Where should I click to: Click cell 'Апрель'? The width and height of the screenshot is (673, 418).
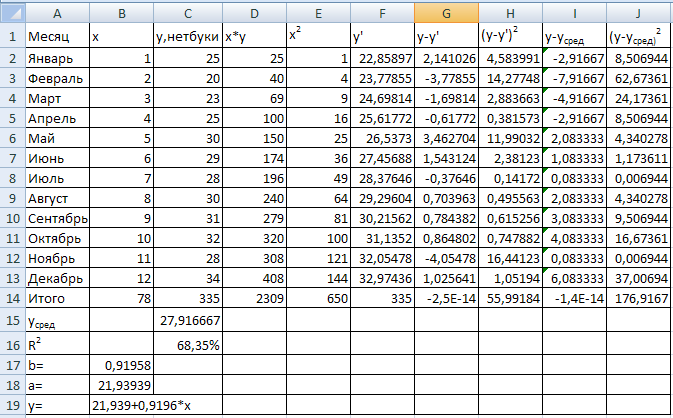58,118
